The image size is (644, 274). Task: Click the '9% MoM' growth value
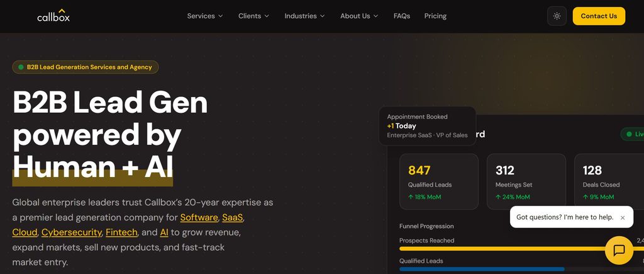pos(599,197)
